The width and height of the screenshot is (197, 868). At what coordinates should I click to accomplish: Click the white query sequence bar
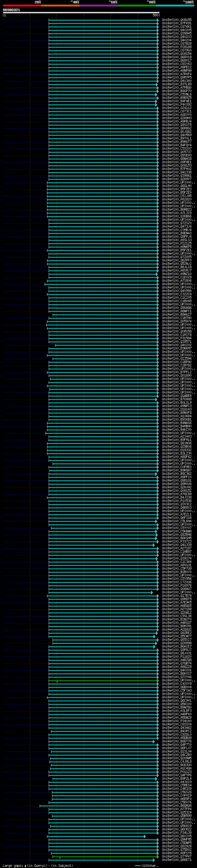[81, 13]
